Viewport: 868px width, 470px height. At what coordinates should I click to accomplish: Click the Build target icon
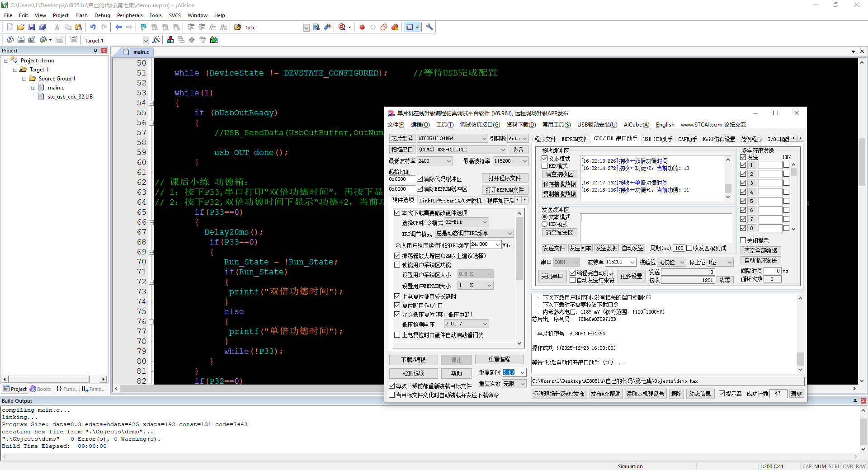[x=21, y=40]
